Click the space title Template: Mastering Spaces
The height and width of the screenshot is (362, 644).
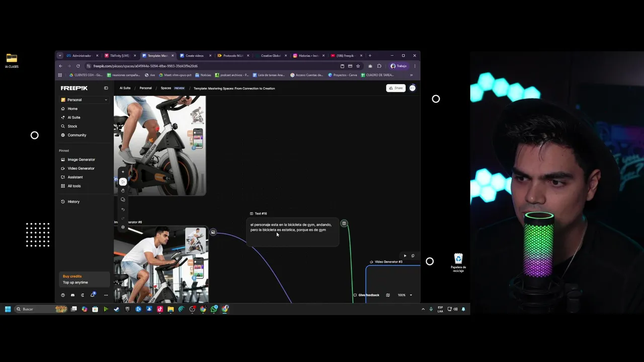234,88
